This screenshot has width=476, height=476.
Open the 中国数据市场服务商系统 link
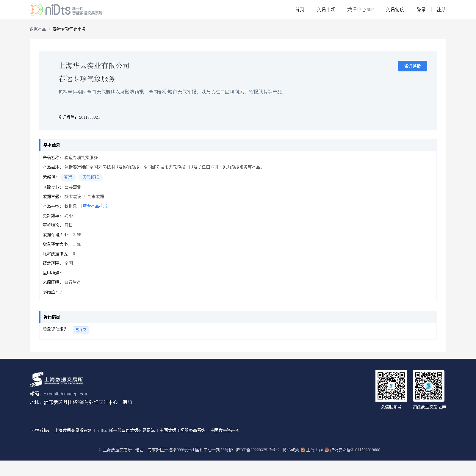point(182,430)
